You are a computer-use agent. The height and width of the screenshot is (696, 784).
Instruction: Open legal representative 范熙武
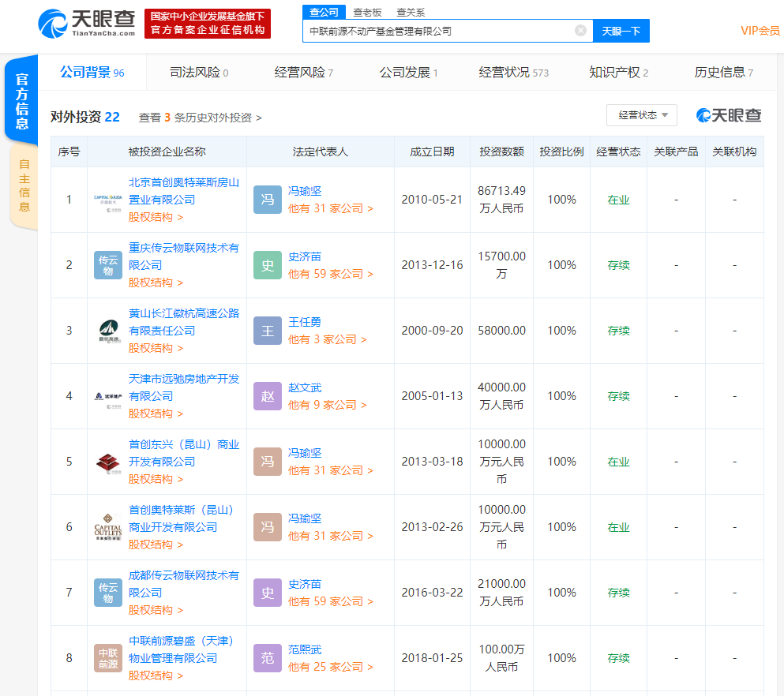[x=305, y=649]
